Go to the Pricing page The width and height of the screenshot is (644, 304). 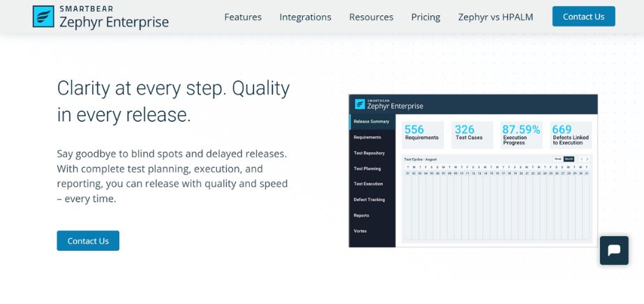(426, 17)
